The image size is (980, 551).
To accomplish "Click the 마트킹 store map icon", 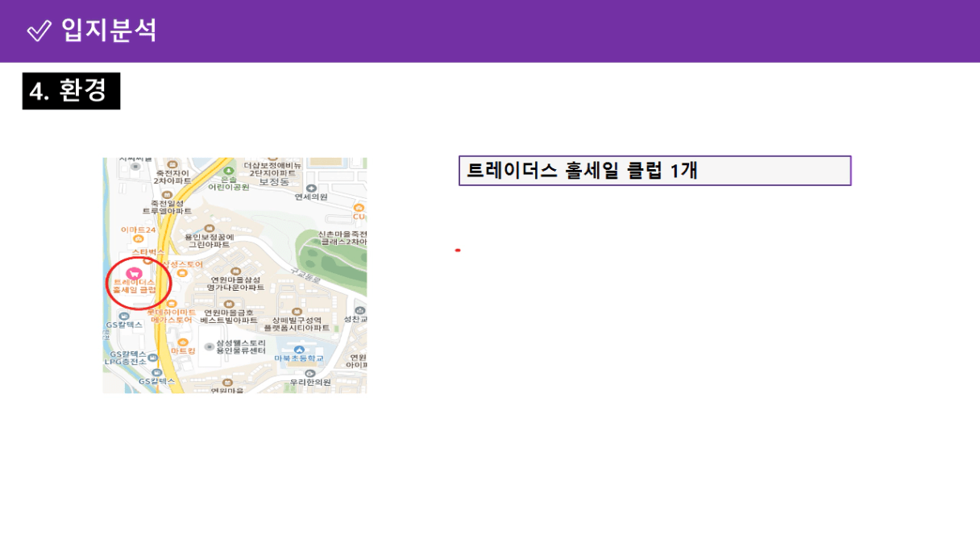I will pos(183,342).
